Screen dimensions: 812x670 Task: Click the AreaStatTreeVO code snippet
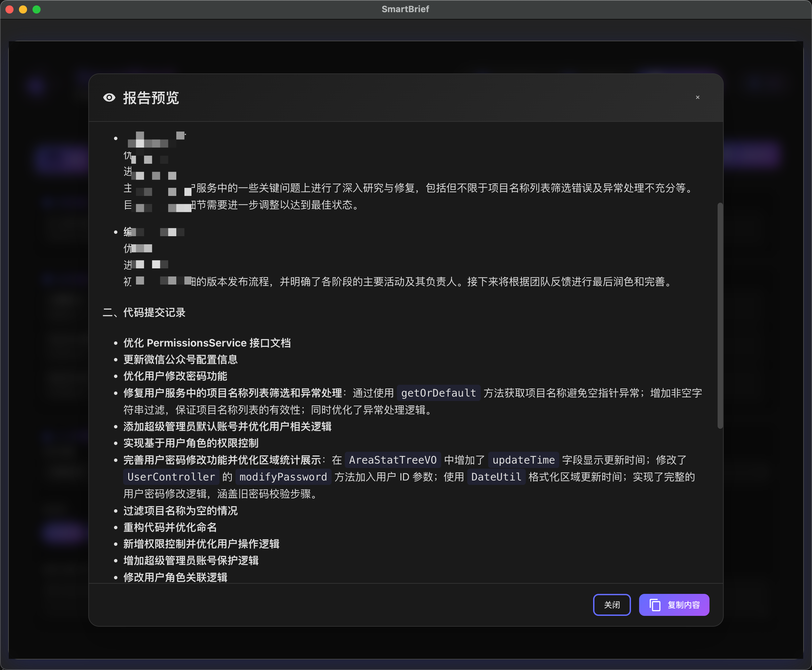pyautogui.click(x=392, y=460)
